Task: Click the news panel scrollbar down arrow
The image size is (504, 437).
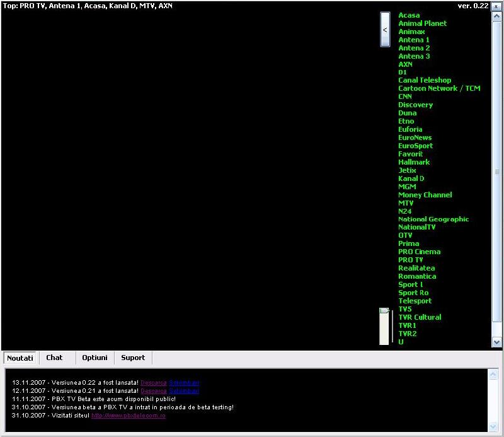Action: point(493,427)
